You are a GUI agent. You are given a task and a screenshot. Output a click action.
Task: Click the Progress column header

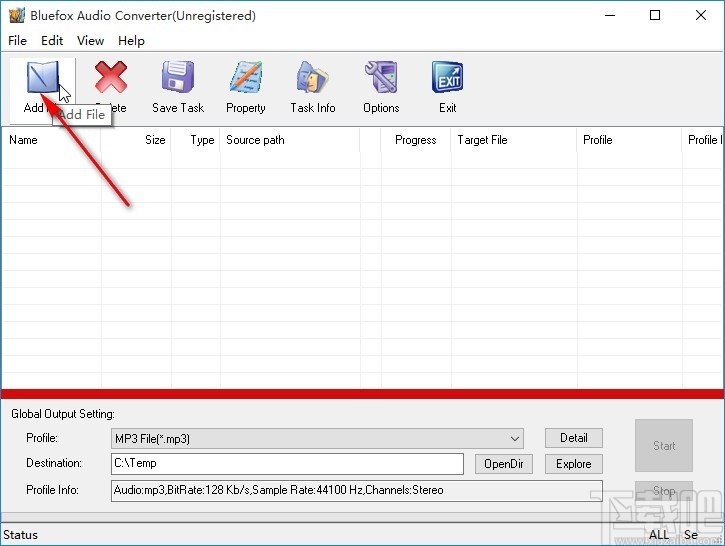416,140
